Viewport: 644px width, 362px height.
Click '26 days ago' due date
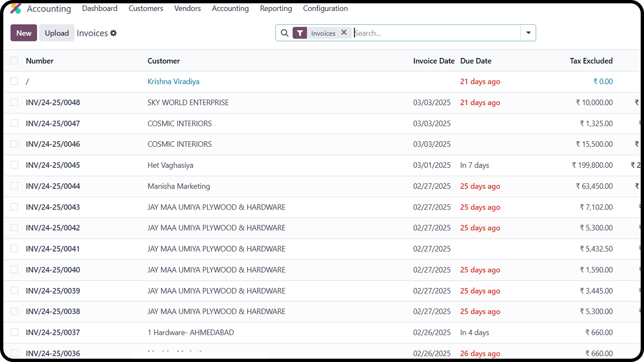[x=480, y=353]
